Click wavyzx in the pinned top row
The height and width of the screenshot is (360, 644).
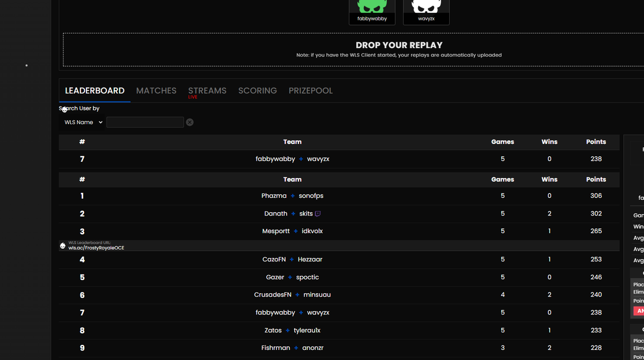click(318, 159)
